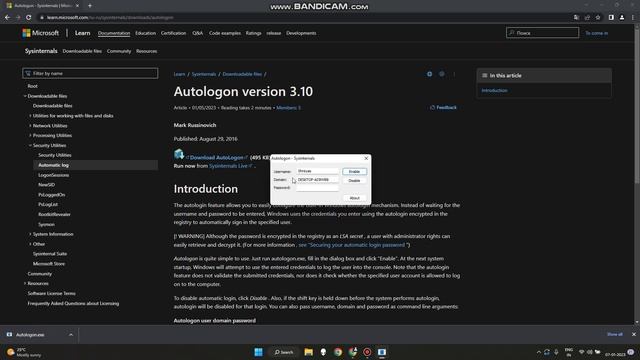Expand the Resources node in sidebar
This screenshot has height=360, width=640.
(25, 283)
